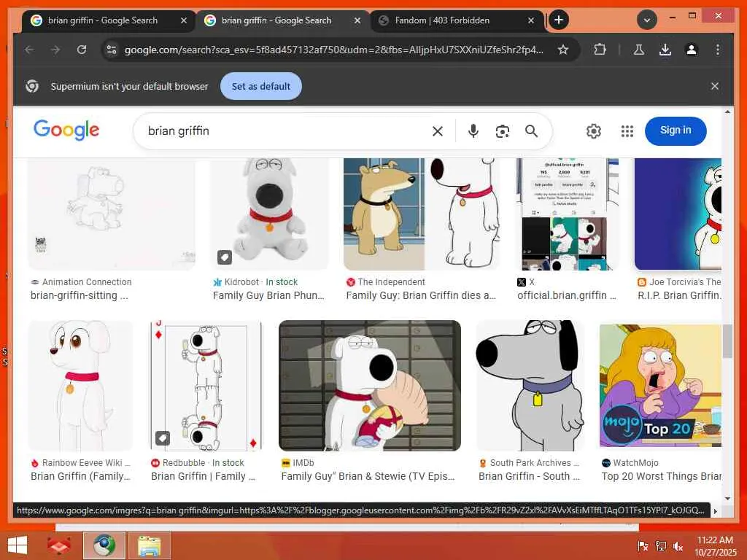
Task: Click the 'Kidrobot · In stock' source label
Action: point(255,282)
